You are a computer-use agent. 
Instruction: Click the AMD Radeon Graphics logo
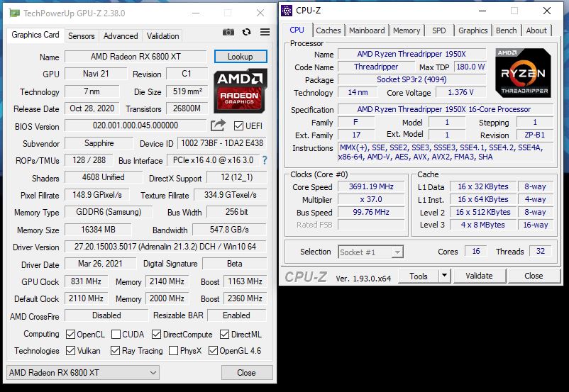pos(241,91)
